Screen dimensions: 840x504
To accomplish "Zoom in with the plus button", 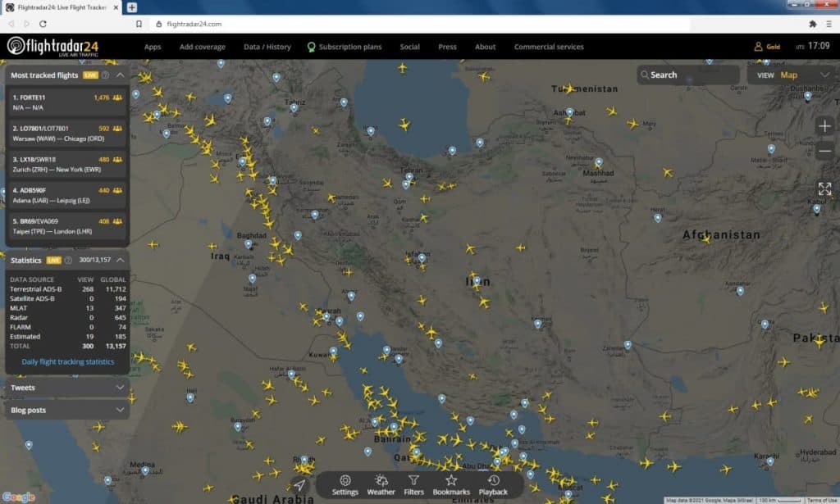I will click(x=824, y=126).
